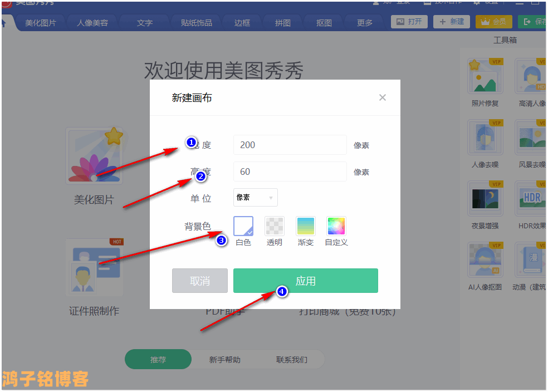Open the AI人像抠图 cutout tool
548x392 pixels.
pos(485,260)
